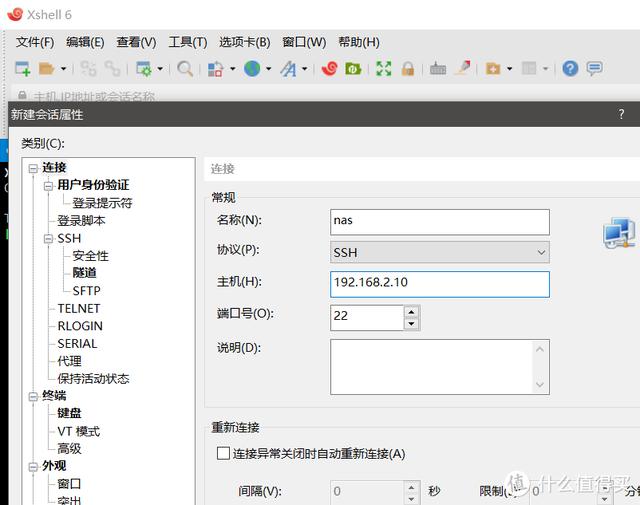Open dropdown beside the orange folder-plus icon

tap(509, 69)
